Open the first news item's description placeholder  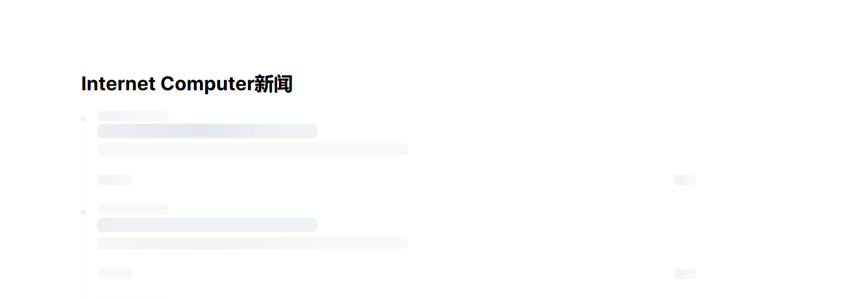[x=253, y=149]
